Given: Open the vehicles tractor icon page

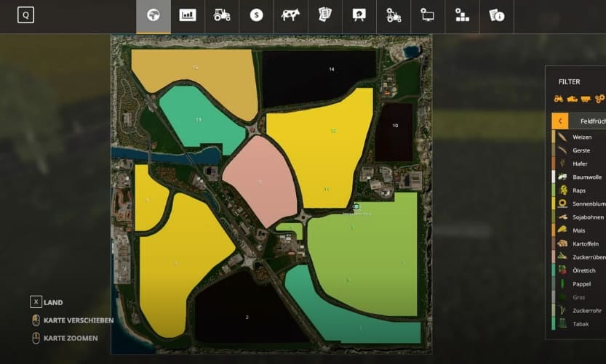Looking at the screenshot, I should (222, 15).
